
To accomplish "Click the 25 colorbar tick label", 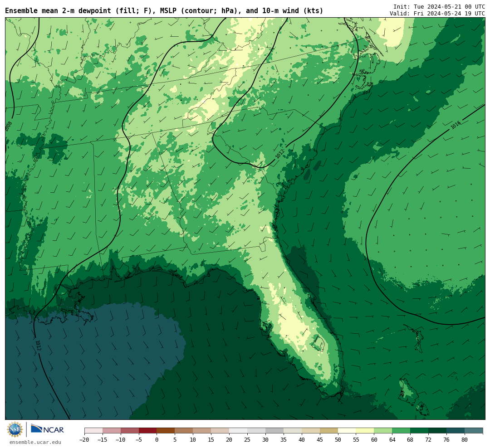I will [248, 440].
